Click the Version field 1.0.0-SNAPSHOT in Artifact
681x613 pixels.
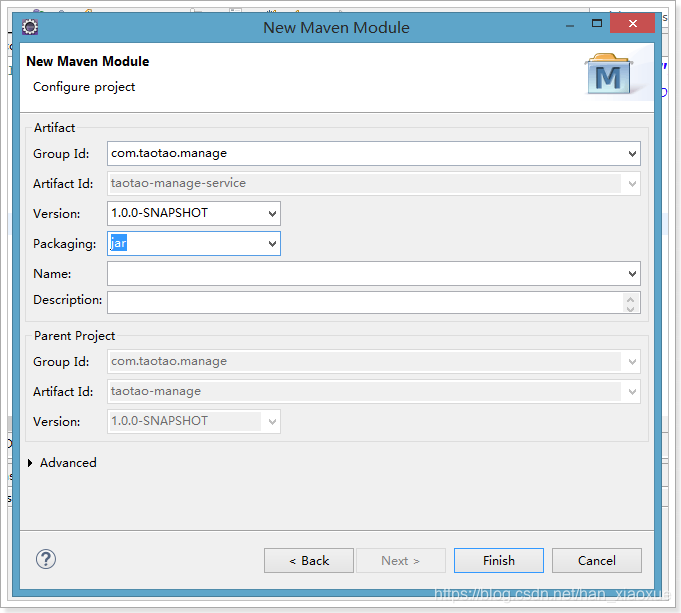click(194, 213)
